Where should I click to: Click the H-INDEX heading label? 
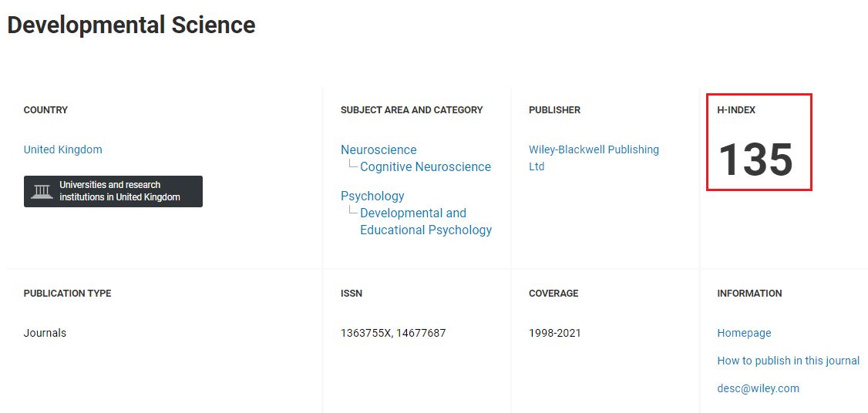pos(736,110)
